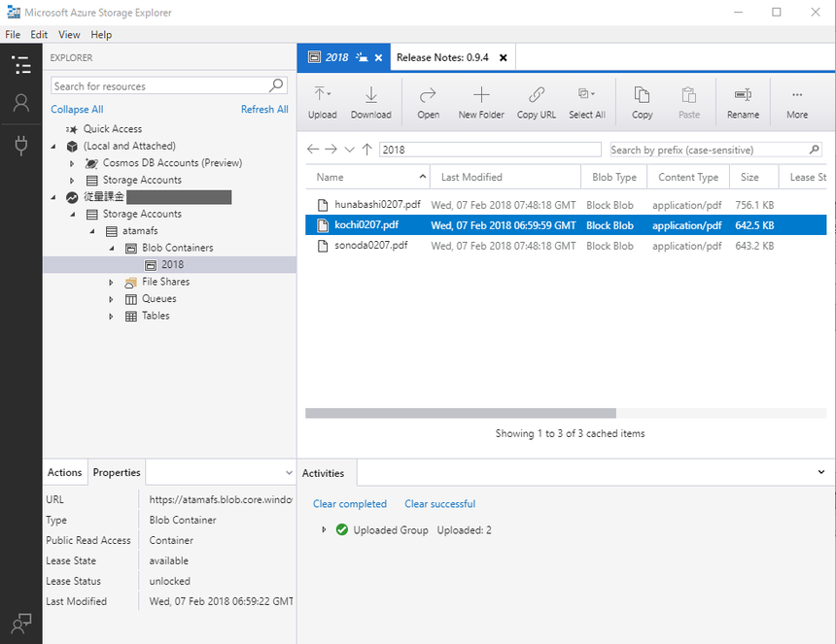
Task: Expand the Tables node
Action: 111,317
